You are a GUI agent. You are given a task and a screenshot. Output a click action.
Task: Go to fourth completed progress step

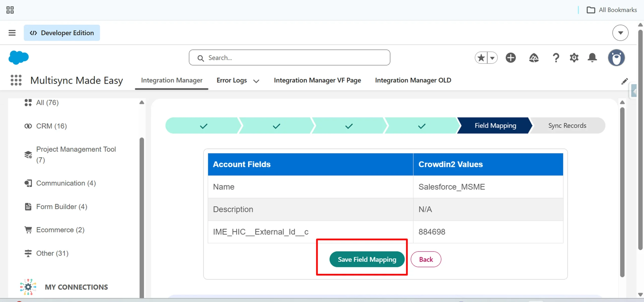[422, 126]
